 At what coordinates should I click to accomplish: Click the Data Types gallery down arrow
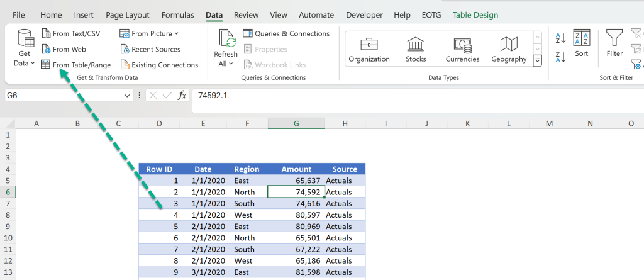coord(537,49)
